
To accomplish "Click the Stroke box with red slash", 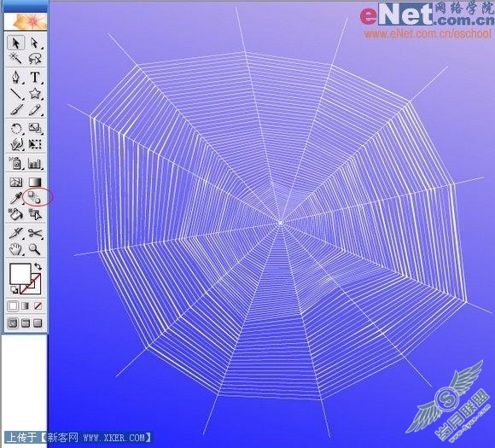I will pyautogui.click(x=31, y=284).
